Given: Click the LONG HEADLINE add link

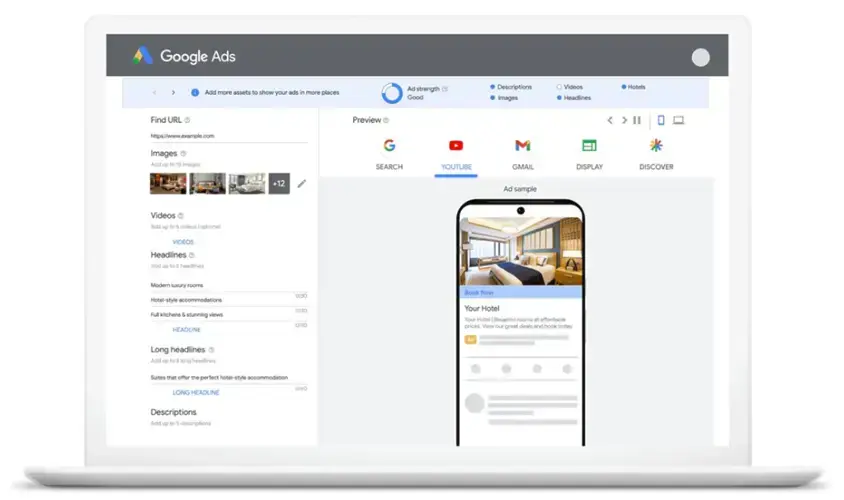Looking at the screenshot, I should pyautogui.click(x=196, y=392).
